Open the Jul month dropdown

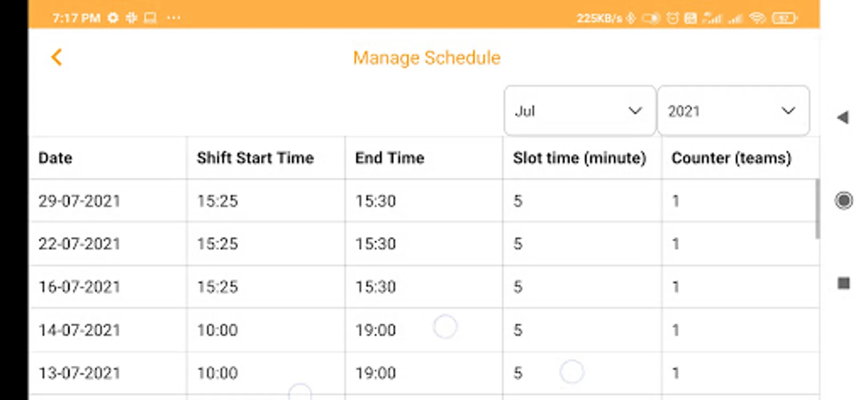pyautogui.click(x=579, y=111)
